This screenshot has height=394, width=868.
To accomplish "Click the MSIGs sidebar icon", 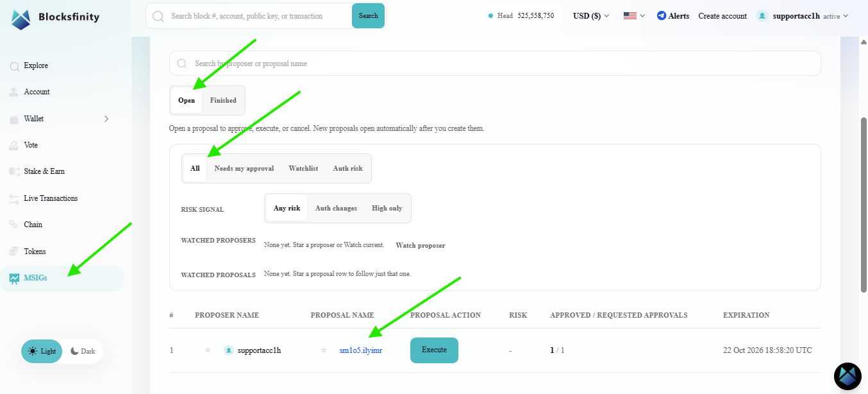I will pyautogui.click(x=14, y=278).
